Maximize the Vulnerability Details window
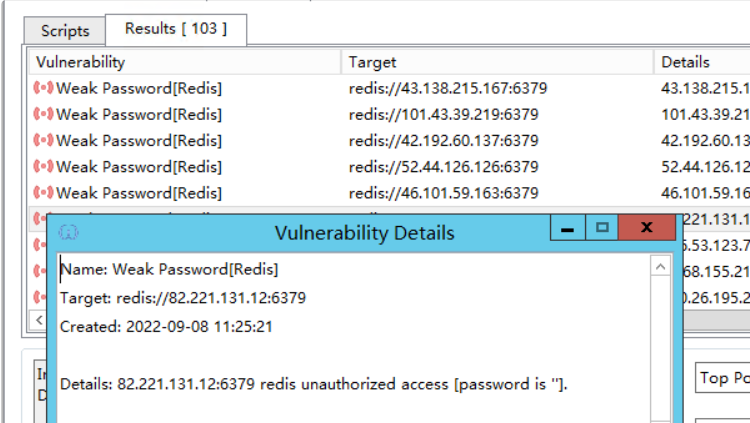Screen dimensions: 750x423 coord(602,227)
